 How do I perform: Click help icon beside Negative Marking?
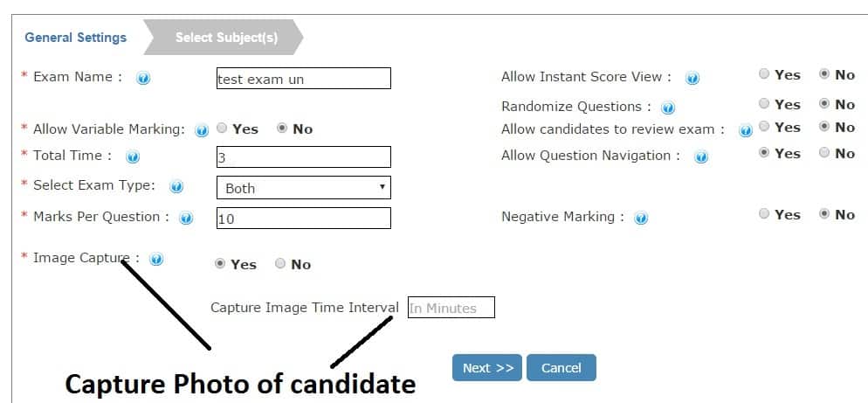641,219
